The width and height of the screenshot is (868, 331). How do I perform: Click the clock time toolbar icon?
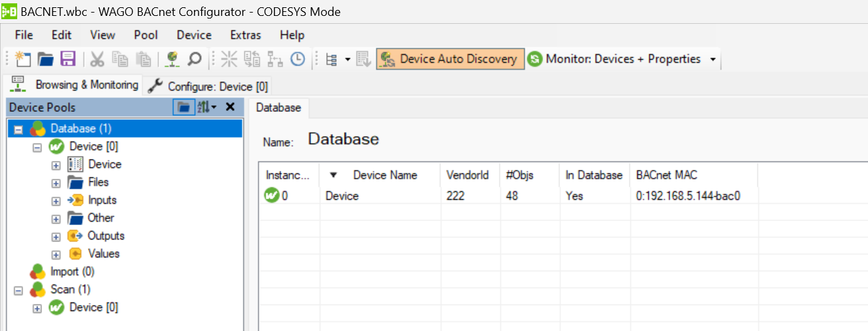298,59
